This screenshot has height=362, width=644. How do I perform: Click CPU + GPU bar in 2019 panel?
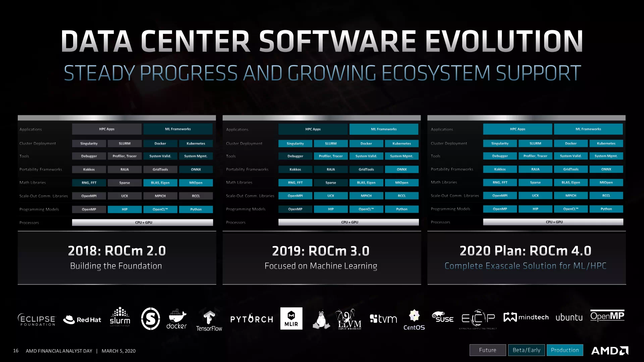(x=348, y=222)
